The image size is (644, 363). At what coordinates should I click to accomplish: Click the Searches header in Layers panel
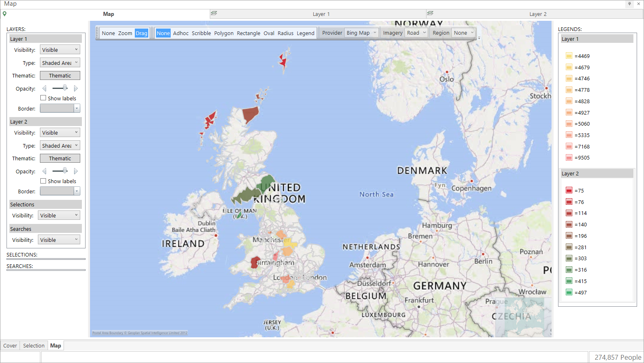45,229
